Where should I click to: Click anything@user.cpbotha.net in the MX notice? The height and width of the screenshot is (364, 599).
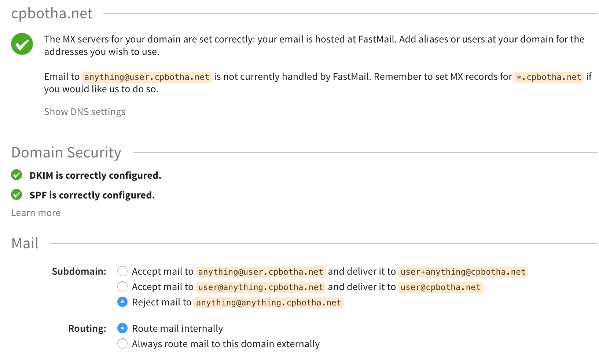(147, 77)
